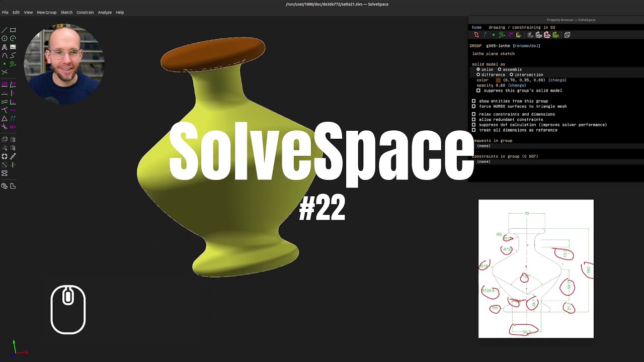Click del link for g005-lathe group
Viewport: 644px width, 362px height.
pos(534,46)
